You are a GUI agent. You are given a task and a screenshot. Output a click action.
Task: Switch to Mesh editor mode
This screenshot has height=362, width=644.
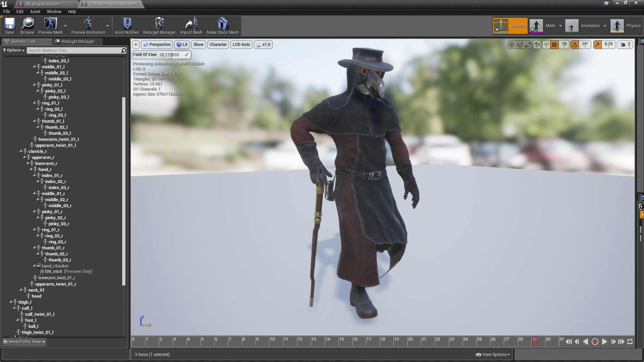click(543, 26)
